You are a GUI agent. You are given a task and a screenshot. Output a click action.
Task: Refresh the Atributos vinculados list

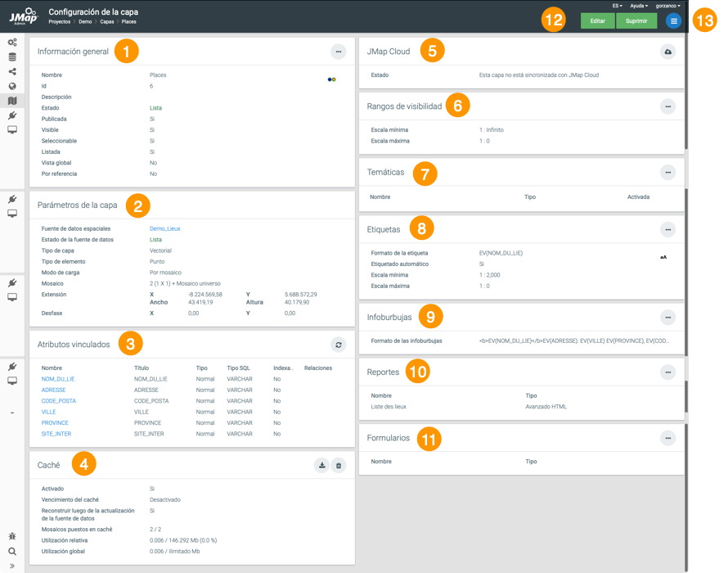point(339,345)
